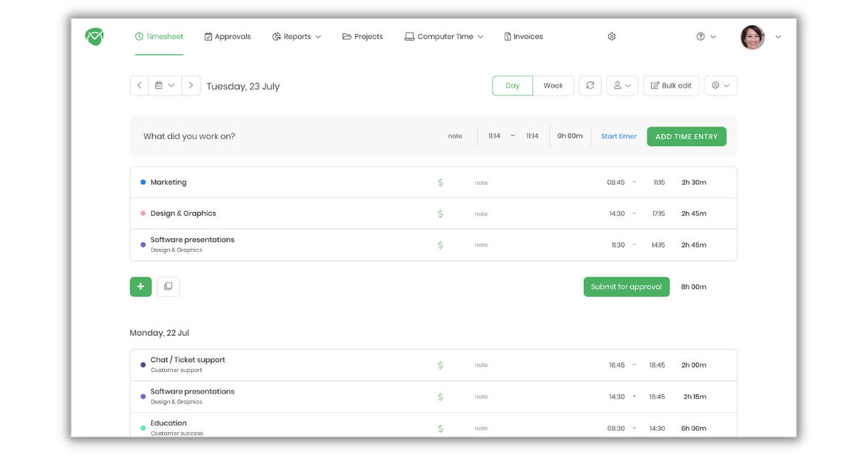Toggle billable status on the Marketing entry

(439, 182)
